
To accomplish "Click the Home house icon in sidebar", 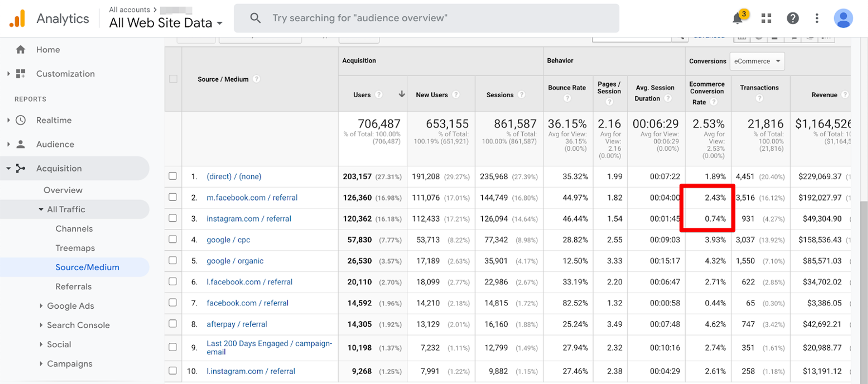I will pos(21,50).
